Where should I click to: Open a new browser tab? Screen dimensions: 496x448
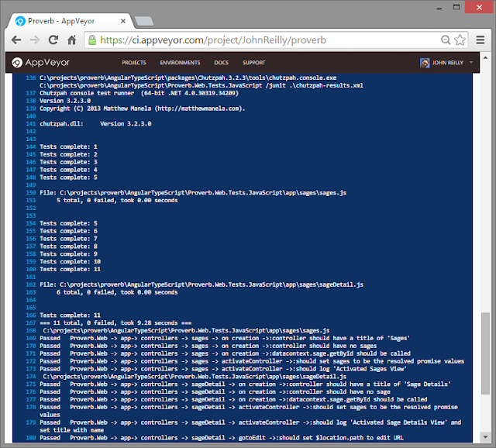click(x=144, y=21)
